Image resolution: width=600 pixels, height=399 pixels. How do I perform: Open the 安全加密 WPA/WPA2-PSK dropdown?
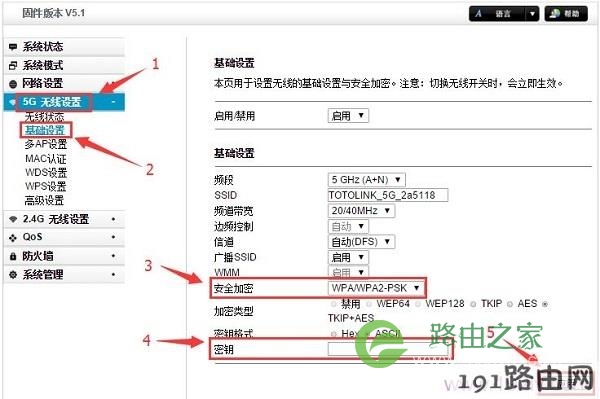tap(376, 288)
